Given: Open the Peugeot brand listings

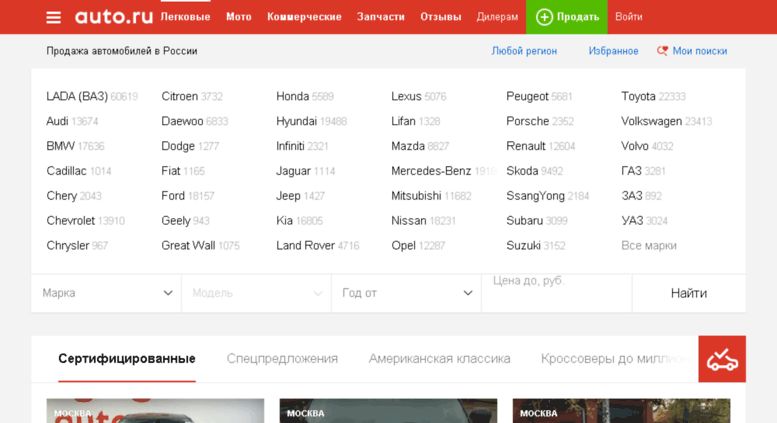Looking at the screenshot, I should (527, 97).
